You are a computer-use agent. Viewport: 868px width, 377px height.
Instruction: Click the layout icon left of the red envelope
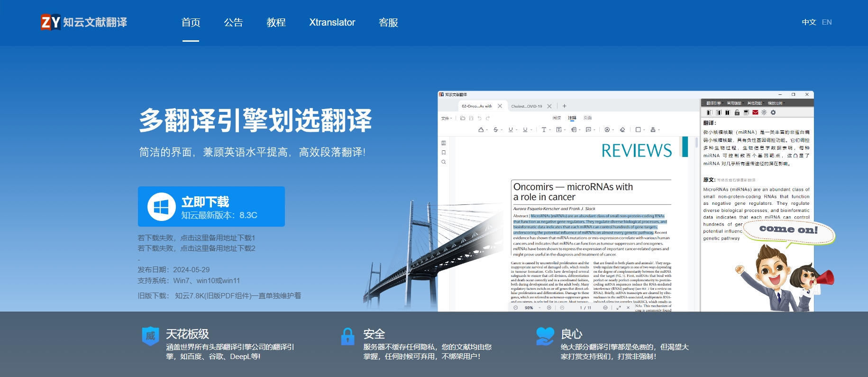[746, 112]
